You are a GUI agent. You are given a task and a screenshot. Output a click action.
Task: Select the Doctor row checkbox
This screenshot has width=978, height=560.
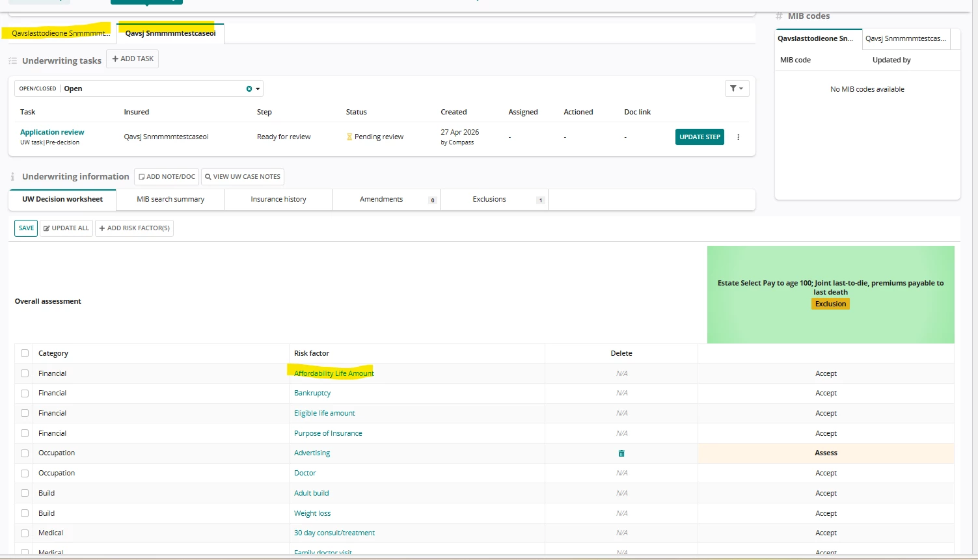(25, 473)
